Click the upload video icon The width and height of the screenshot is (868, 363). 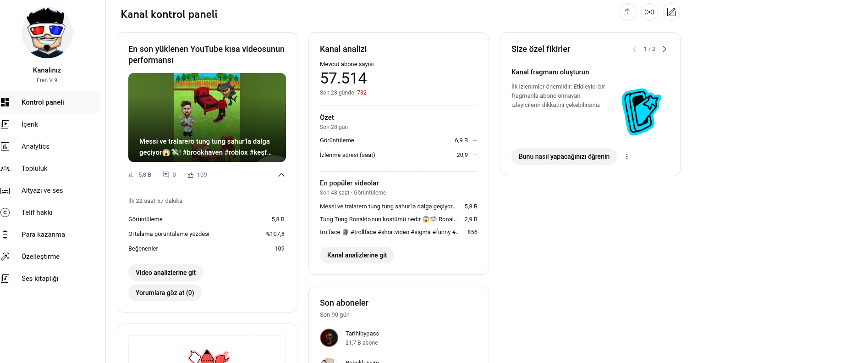627,12
